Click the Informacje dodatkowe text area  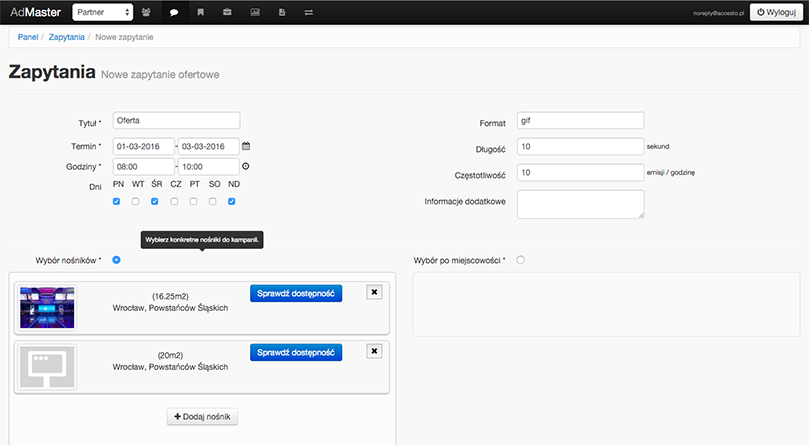click(x=581, y=204)
